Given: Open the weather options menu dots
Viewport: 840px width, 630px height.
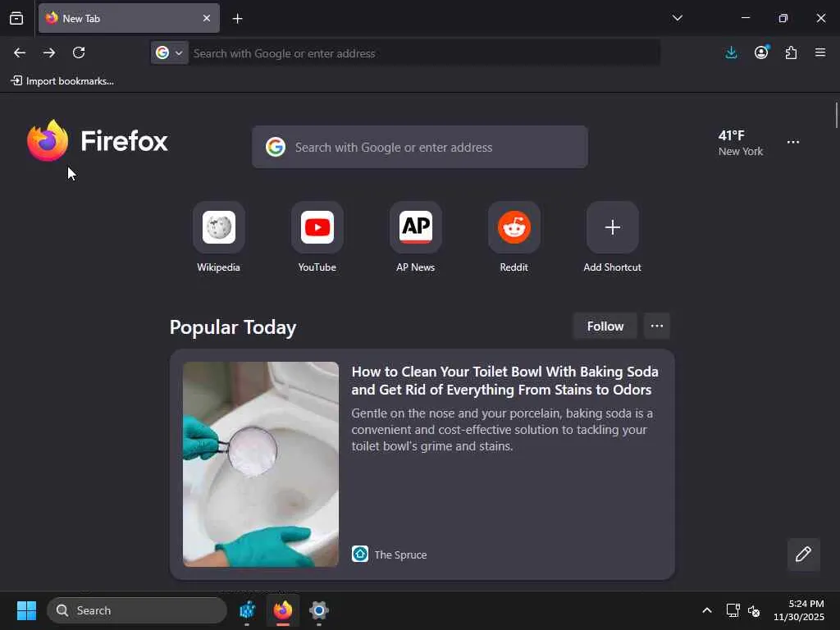Looking at the screenshot, I should 793,142.
